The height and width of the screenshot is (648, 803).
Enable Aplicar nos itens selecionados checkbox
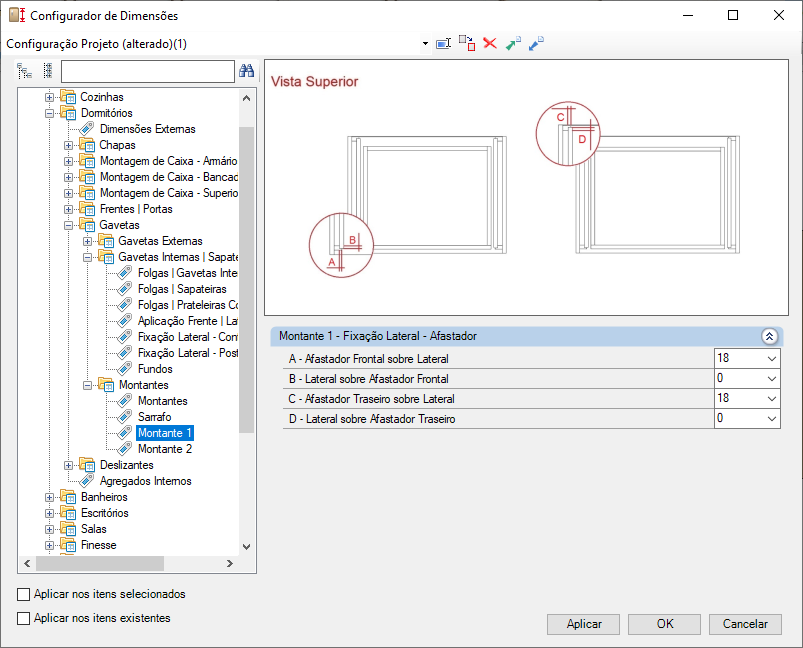click(24, 594)
